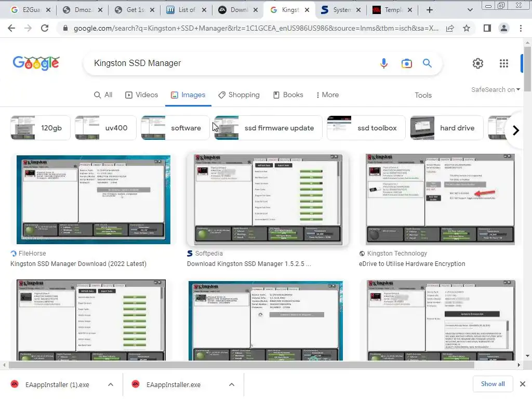
Task: Close the downloads bar
Action: click(x=523, y=384)
